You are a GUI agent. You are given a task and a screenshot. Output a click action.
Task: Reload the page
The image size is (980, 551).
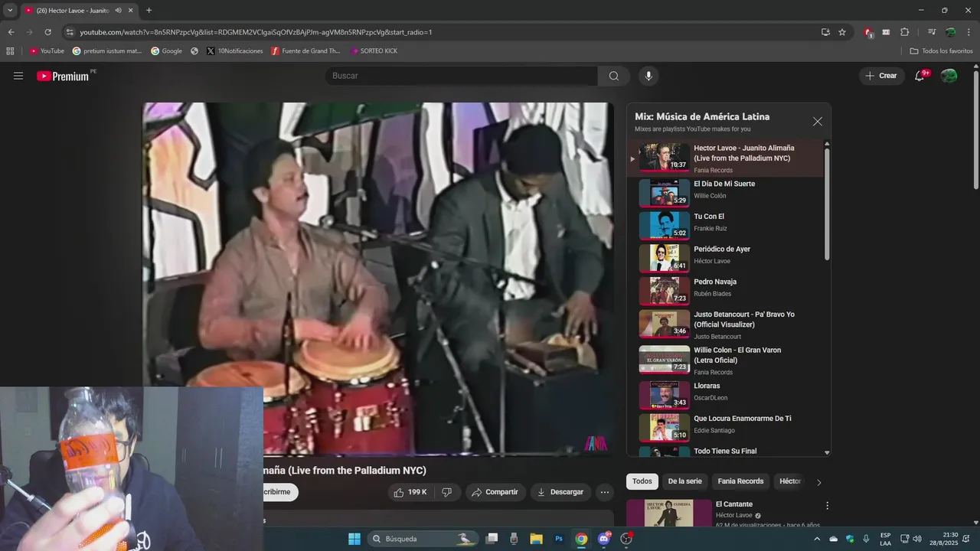tap(47, 32)
